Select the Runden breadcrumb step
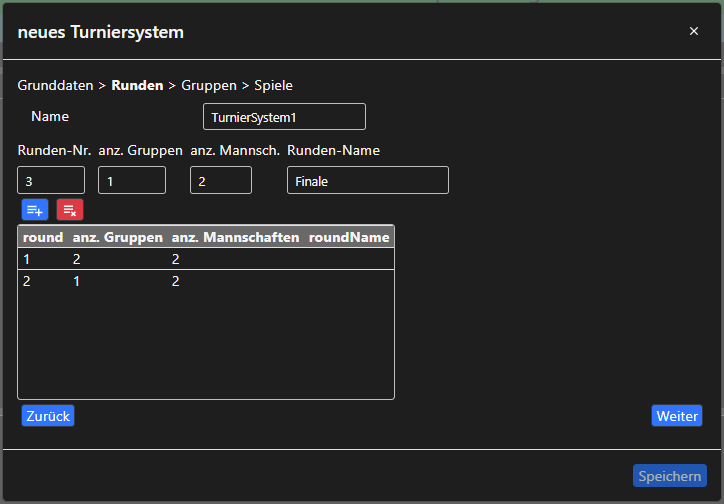The width and height of the screenshot is (724, 504). (138, 85)
